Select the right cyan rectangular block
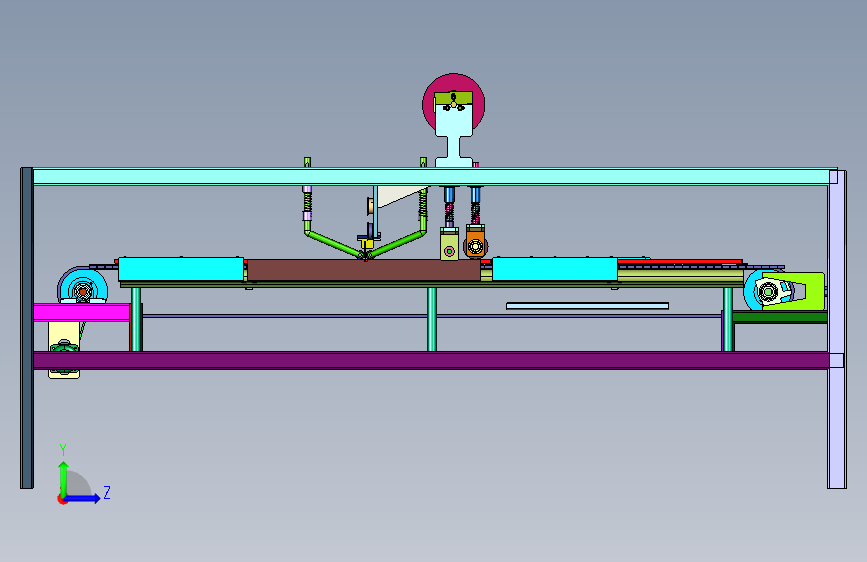Viewport: 867px width, 562px height. click(x=555, y=269)
